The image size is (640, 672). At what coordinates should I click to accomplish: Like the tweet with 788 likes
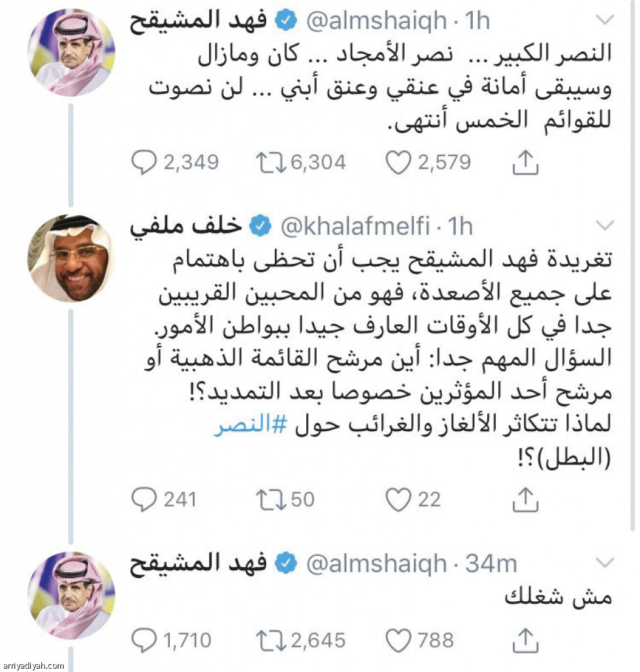(x=398, y=640)
